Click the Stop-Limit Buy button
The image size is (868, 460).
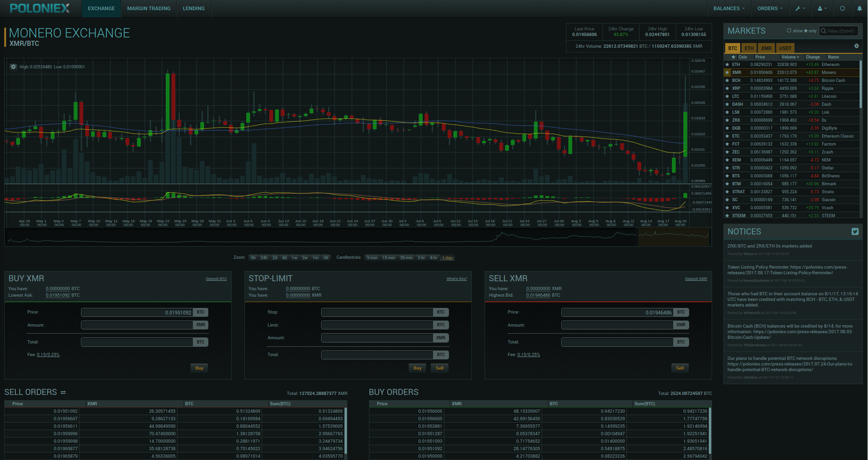point(418,368)
